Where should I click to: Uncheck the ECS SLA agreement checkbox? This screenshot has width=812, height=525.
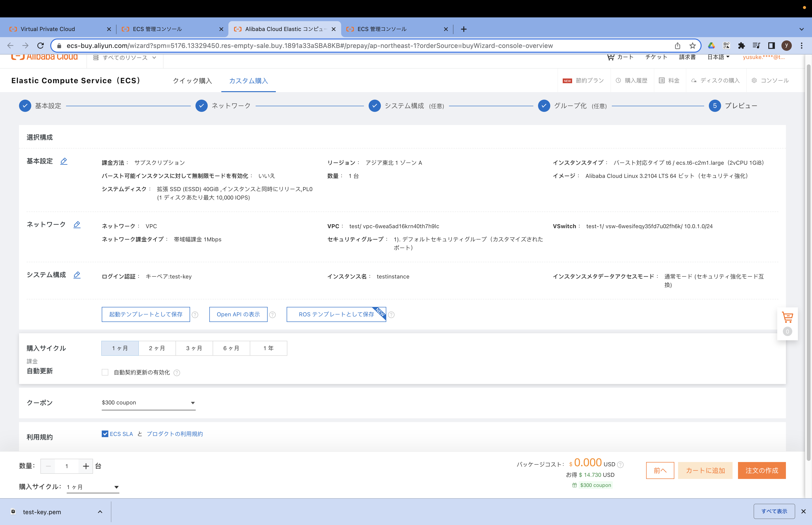click(105, 434)
